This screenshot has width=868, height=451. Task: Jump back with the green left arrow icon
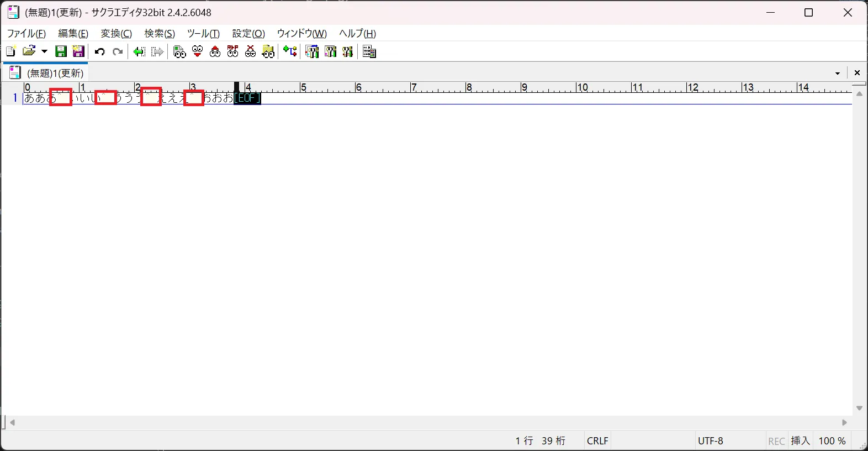[139, 51]
